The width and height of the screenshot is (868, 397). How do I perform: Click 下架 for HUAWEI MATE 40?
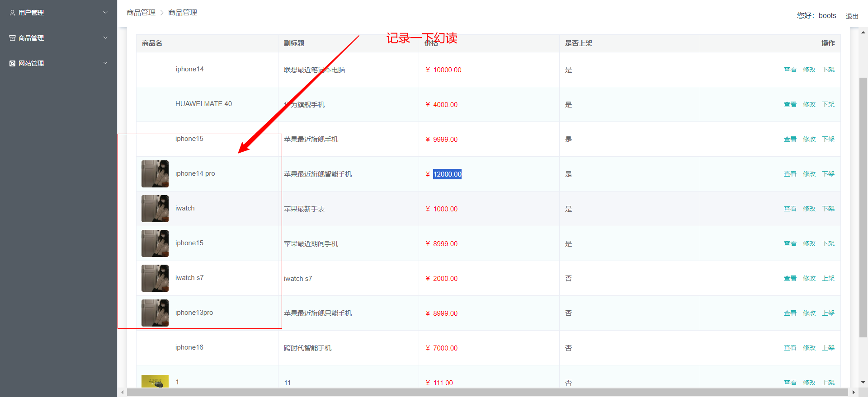[828, 104]
